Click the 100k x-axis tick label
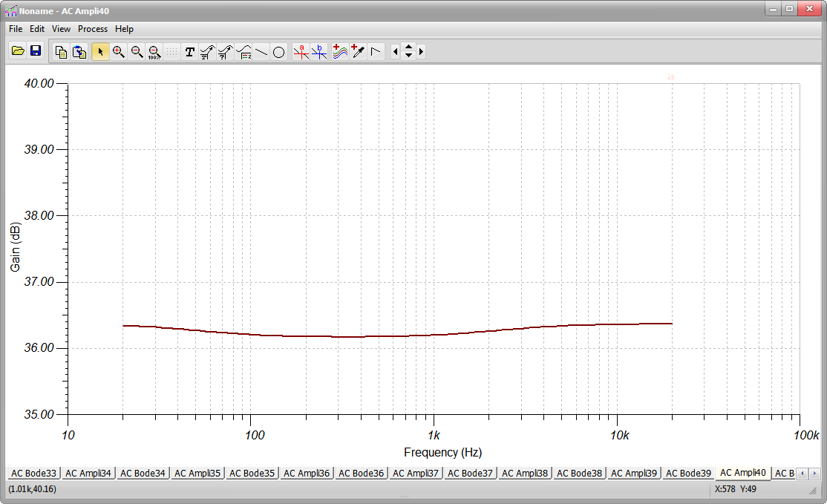Image resolution: width=827 pixels, height=504 pixels. pos(806,435)
